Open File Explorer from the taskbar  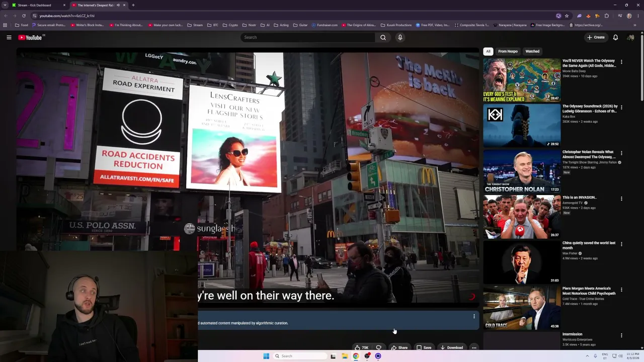345,356
